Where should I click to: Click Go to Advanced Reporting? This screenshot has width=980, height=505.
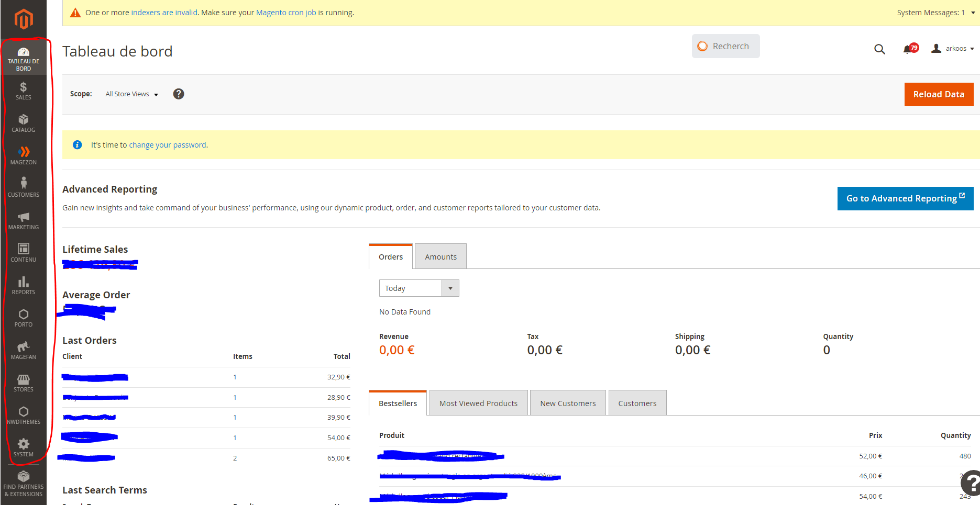[x=905, y=198]
